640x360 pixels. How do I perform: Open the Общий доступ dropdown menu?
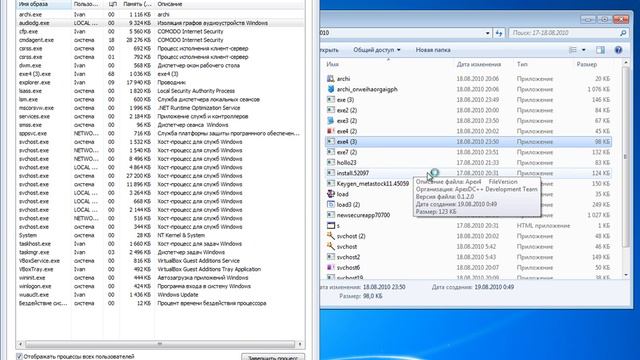coord(377,50)
